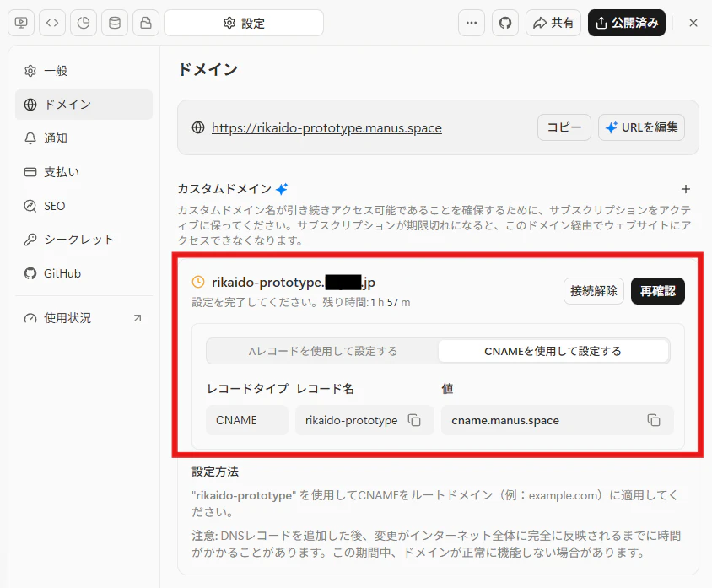Open 使用状況 usage link in sidebar
The image size is (712, 588).
click(x=84, y=318)
